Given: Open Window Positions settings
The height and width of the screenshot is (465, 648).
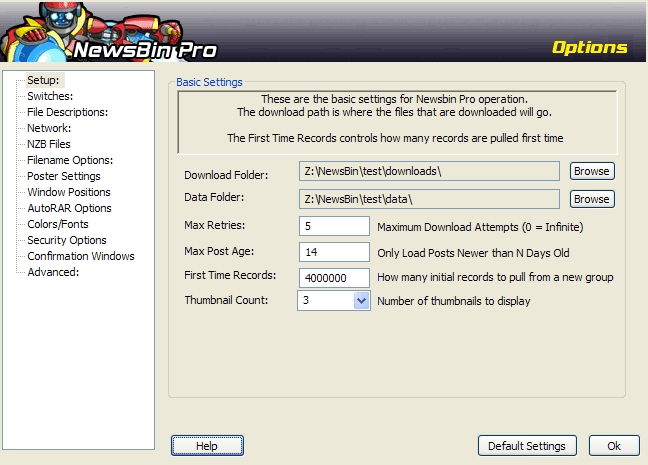Looking at the screenshot, I should point(69,192).
